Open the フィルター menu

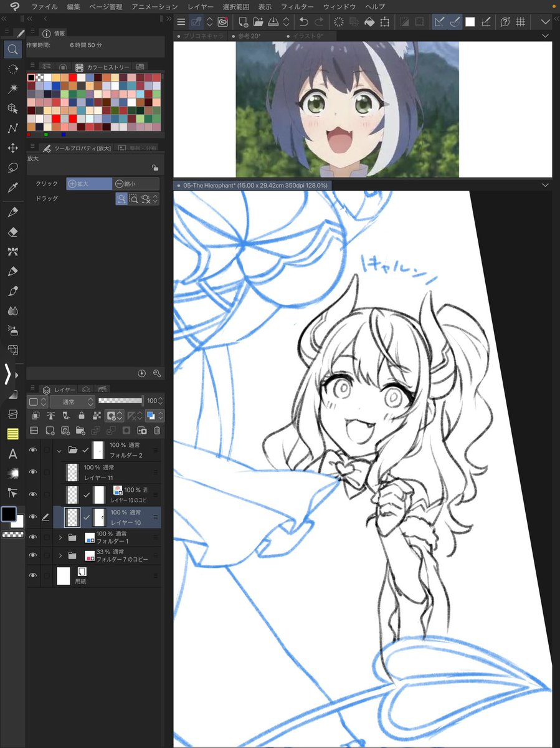[x=297, y=6]
